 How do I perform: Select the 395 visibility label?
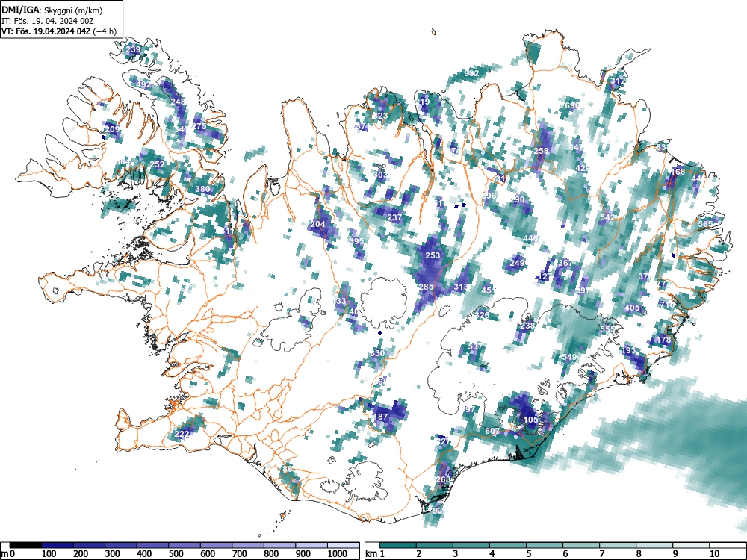357,241
